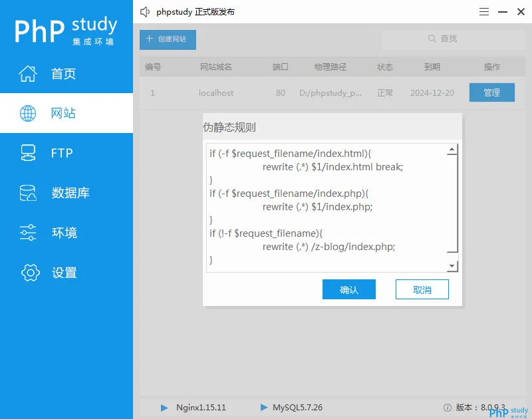Viewport: 532px width, 419px height.
Task: Click the 到期 column header
Action: (x=432, y=67)
